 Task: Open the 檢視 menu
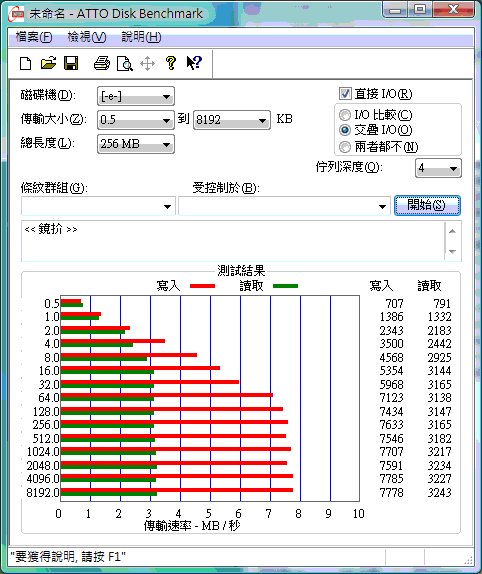[x=87, y=37]
